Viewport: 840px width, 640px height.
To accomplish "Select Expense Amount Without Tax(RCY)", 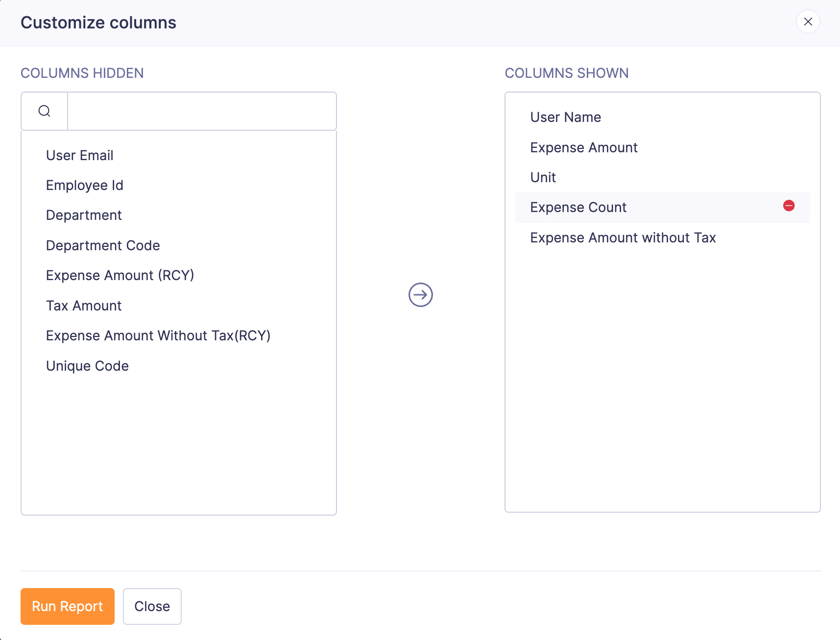I will 158,335.
